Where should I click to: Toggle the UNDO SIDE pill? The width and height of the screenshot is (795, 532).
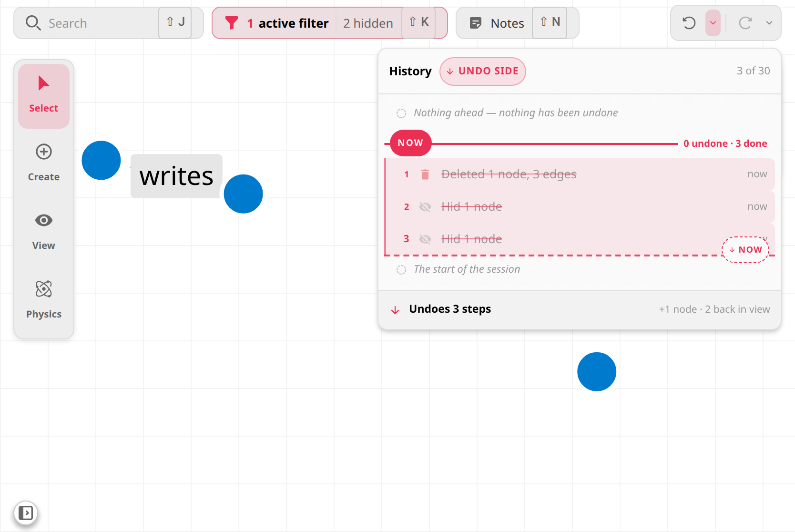pyautogui.click(x=482, y=72)
